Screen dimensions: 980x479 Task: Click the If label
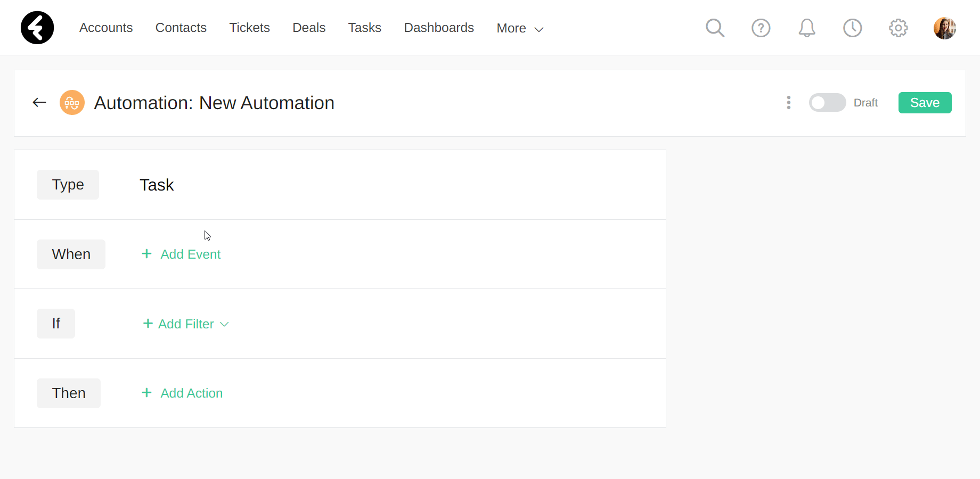pyautogui.click(x=56, y=324)
